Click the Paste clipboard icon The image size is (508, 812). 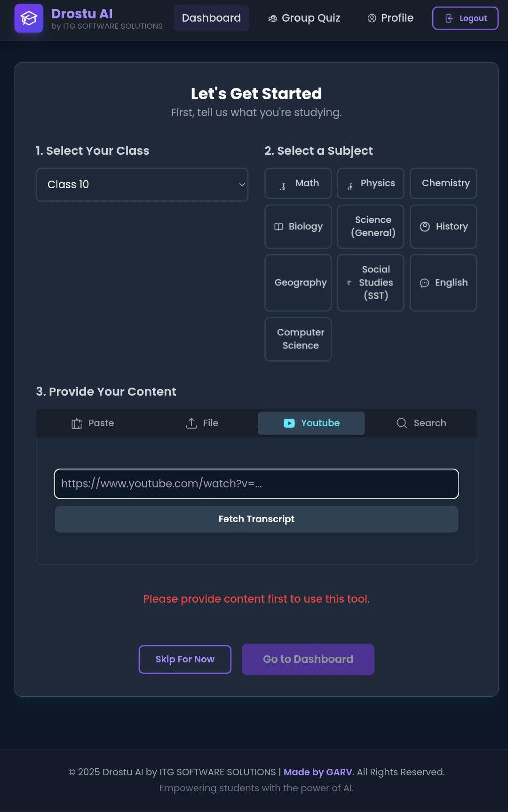pos(77,423)
